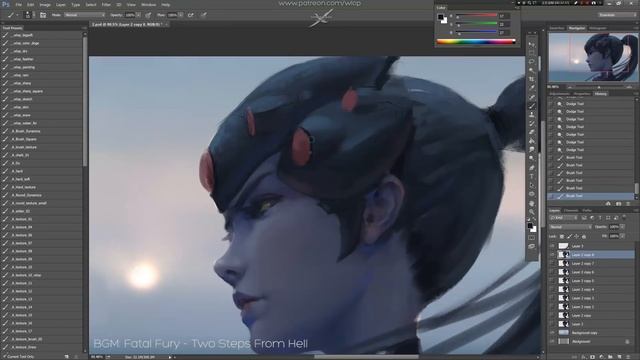Show the Layer 2 copy 5 layer
The height and width of the screenshot is (360, 640).
click(552, 281)
